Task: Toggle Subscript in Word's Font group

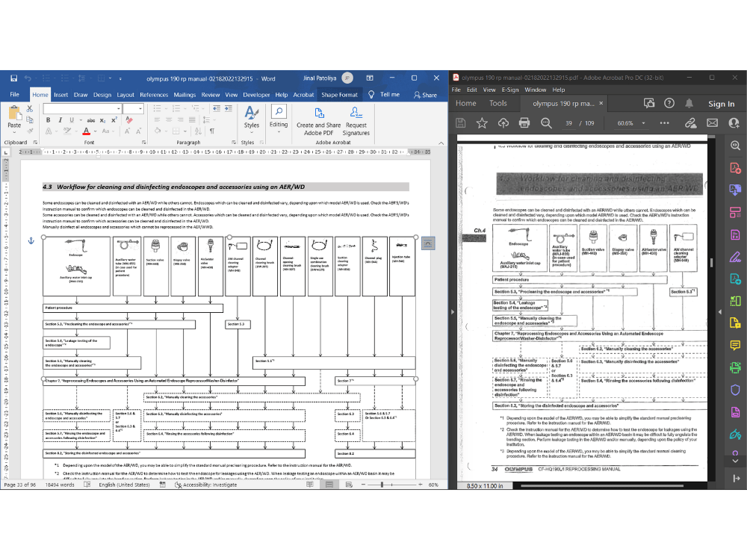Action: [x=103, y=120]
